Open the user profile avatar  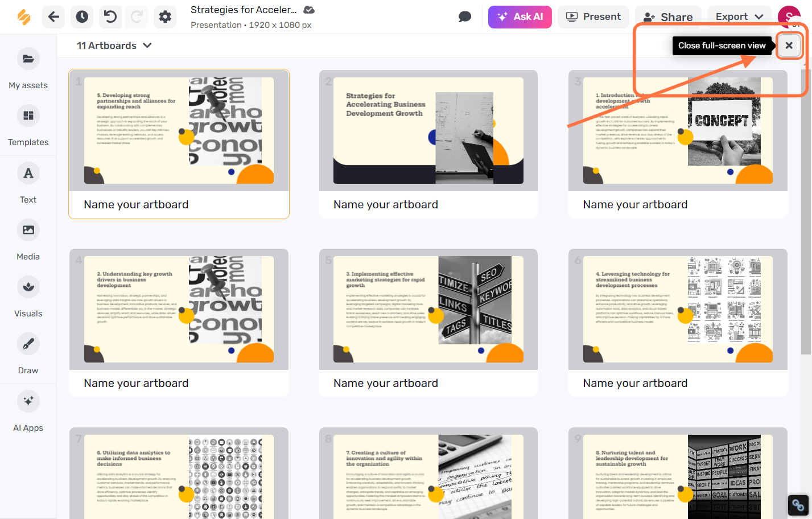pyautogui.click(x=789, y=17)
